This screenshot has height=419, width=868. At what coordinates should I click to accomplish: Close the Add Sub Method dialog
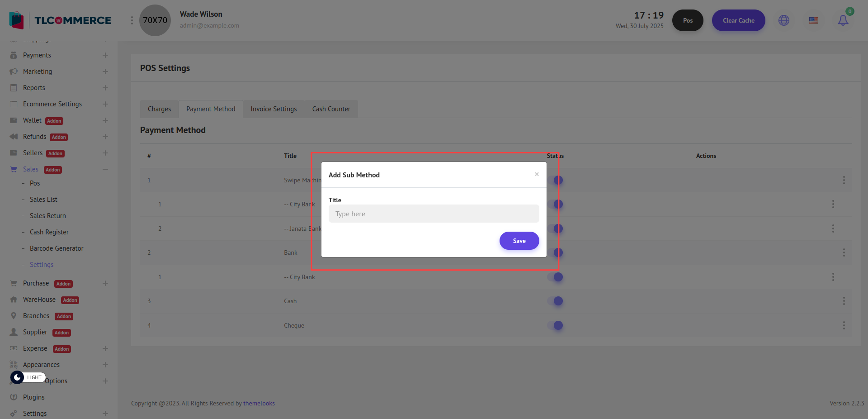[x=537, y=174]
